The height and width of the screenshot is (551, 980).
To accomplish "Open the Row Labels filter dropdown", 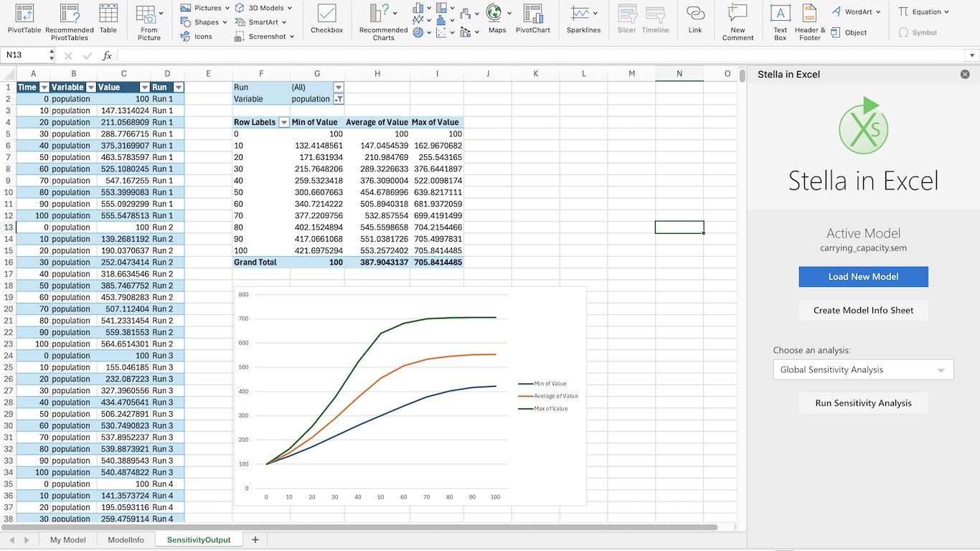I will click(284, 122).
